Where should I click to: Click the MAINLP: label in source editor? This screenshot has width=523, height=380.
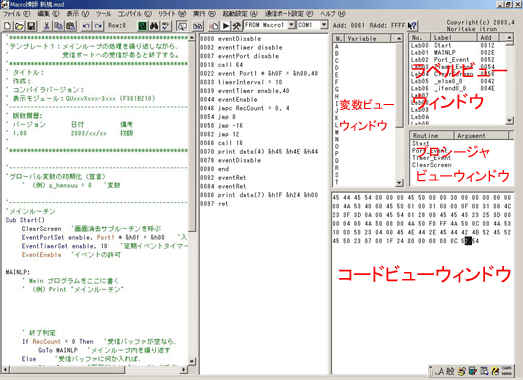coord(18,272)
